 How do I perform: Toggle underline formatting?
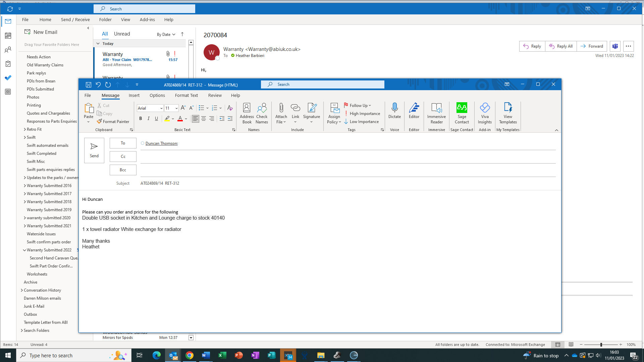click(156, 118)
